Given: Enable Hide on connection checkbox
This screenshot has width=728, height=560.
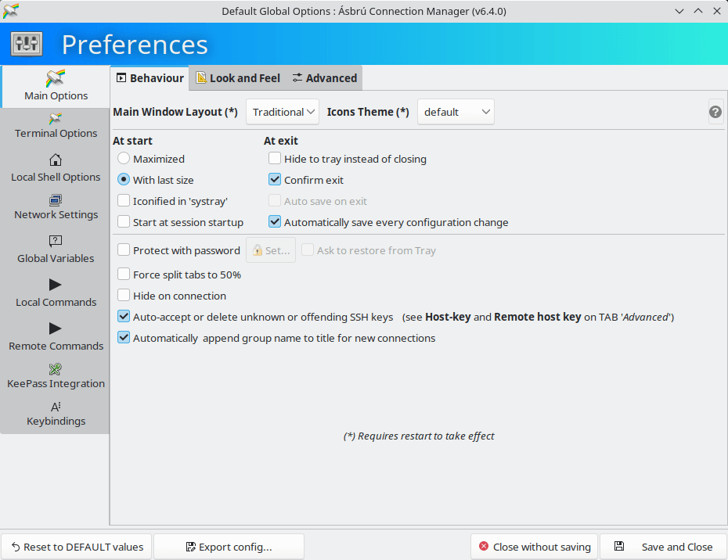Looking at the screenshot, I should coord(124,295).
